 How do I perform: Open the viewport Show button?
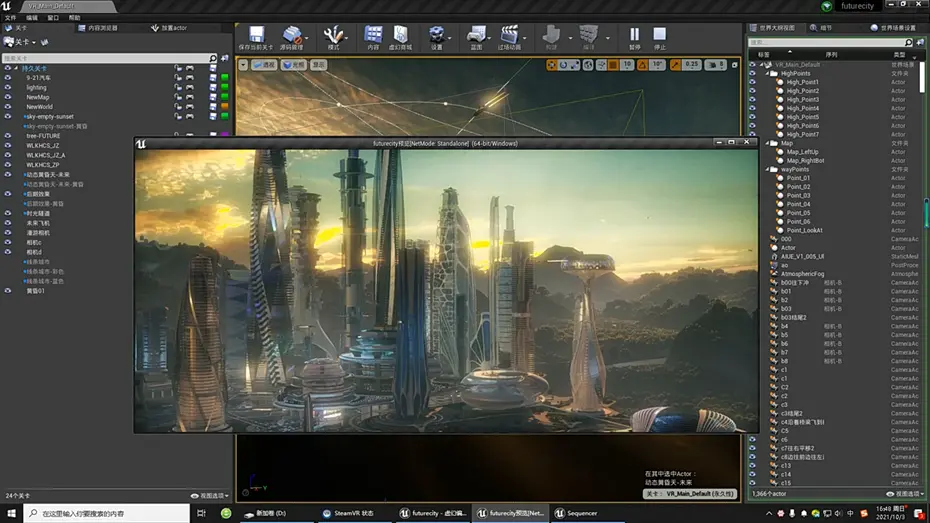point(319,65)
